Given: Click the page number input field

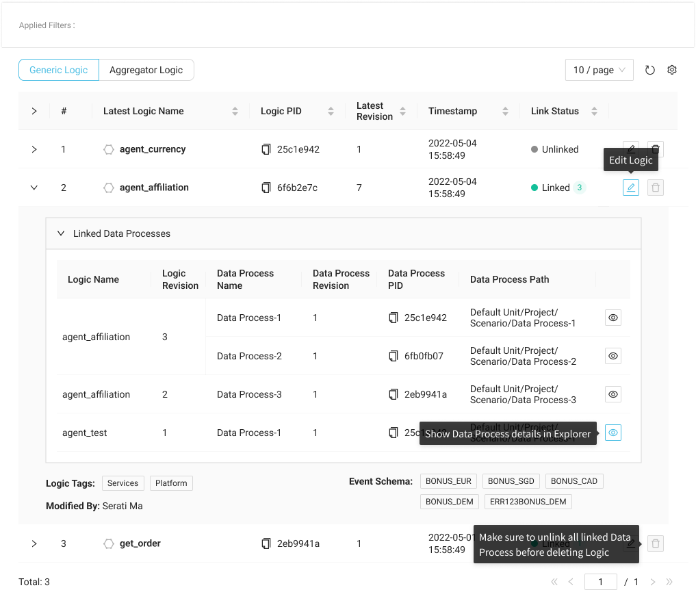Looking at the screenshot, I should point(600,582).
